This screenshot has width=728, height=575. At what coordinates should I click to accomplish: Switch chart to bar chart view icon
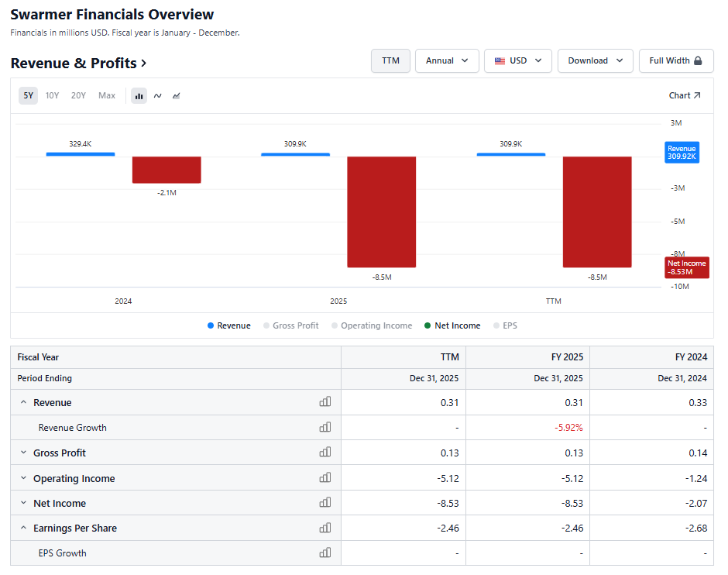coord(139,96)
